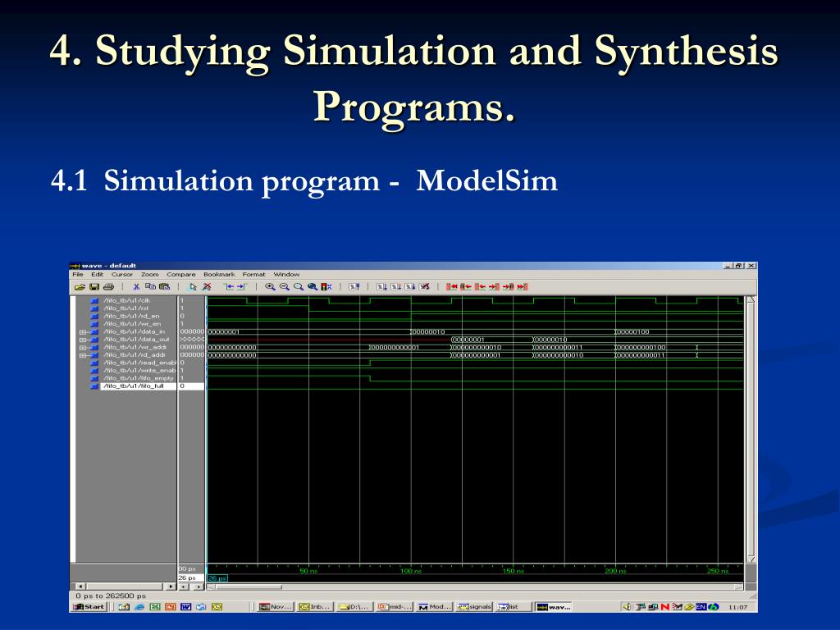Open the Compare menu
840x630 pixels.
[181, 274]
